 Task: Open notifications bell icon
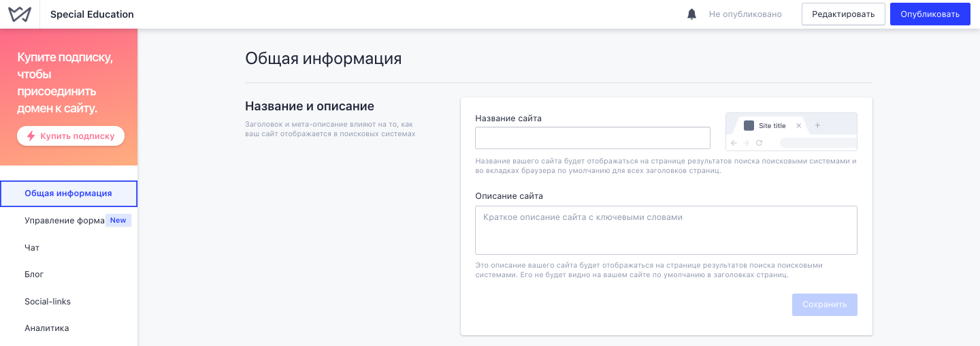click(692, 14)
